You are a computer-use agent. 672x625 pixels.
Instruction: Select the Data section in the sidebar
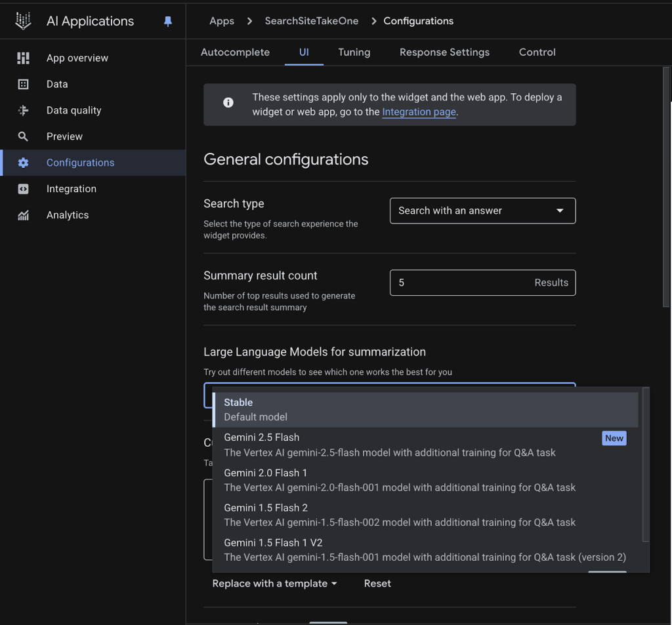click(57, 84)
